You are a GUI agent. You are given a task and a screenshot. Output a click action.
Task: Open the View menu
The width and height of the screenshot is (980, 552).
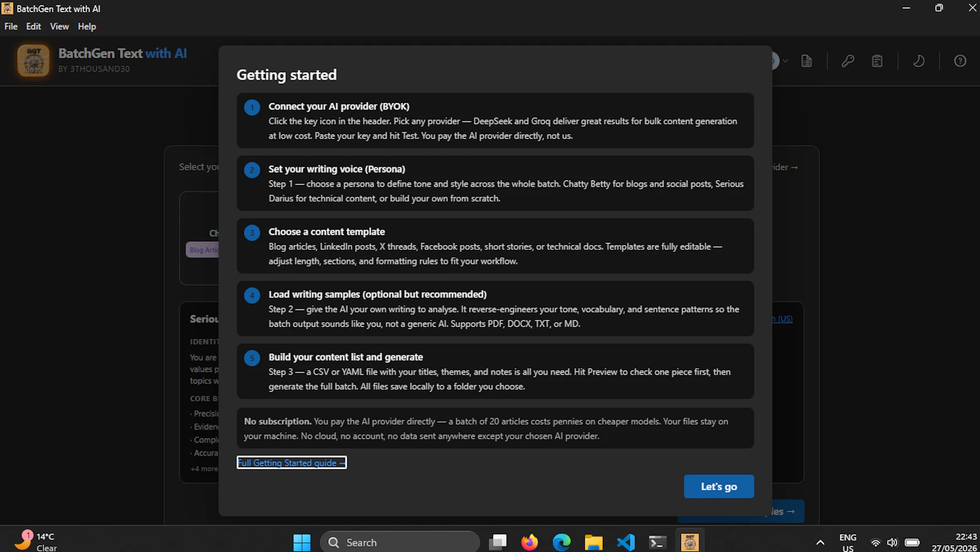point(59,26)
